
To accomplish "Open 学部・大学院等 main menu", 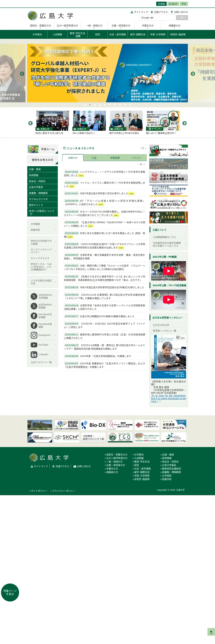I will click(158, 34).
